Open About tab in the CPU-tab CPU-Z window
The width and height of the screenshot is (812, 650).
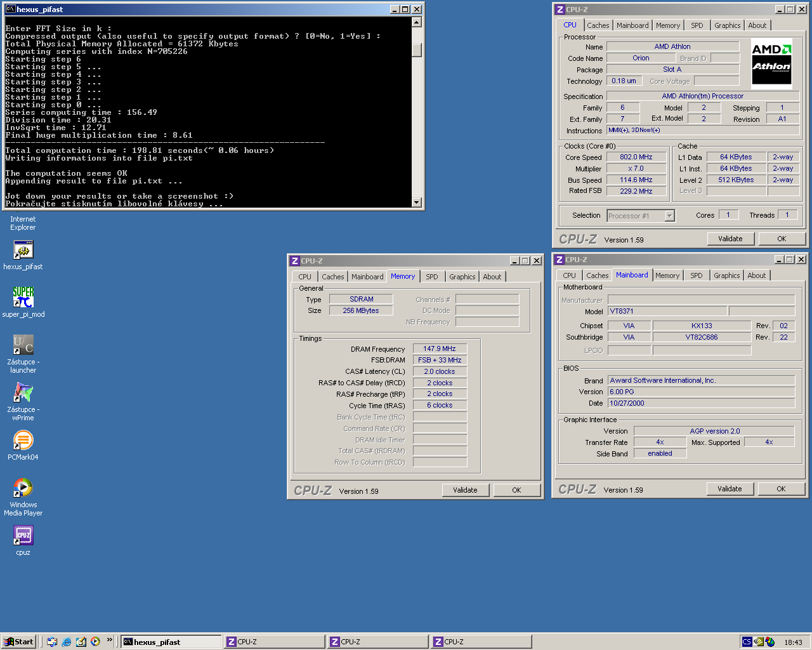click(757, 25)
